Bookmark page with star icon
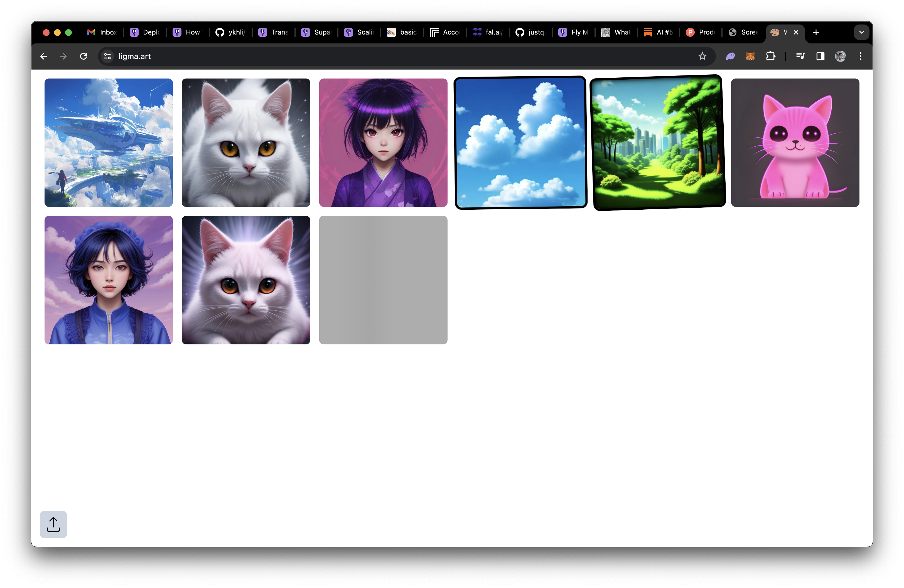The width and height of the screenshot is (904, 588). point(702,56)
